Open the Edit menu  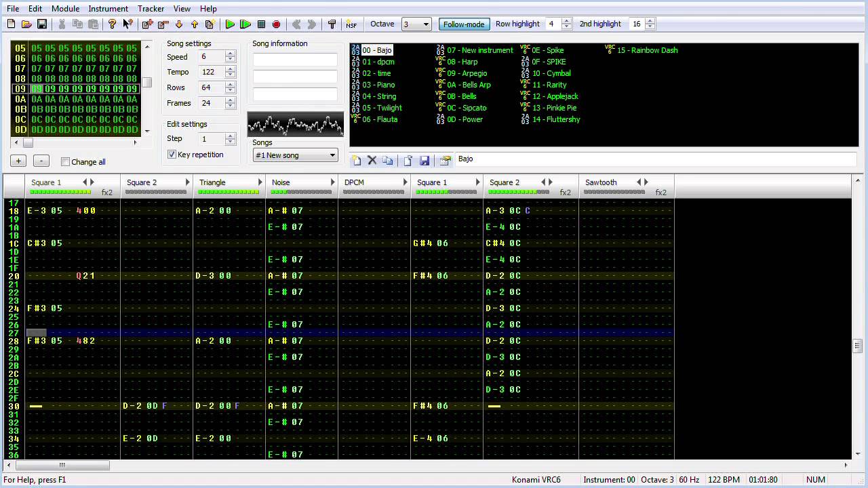35,9
